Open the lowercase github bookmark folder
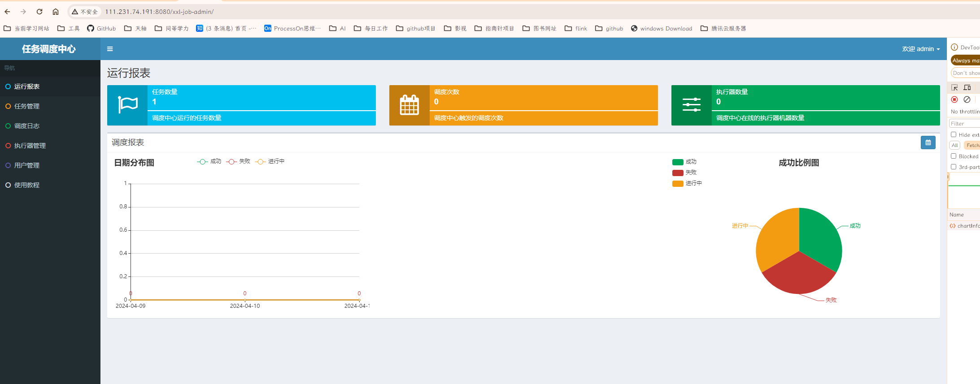The image size is (980, 384). (609, 28)
